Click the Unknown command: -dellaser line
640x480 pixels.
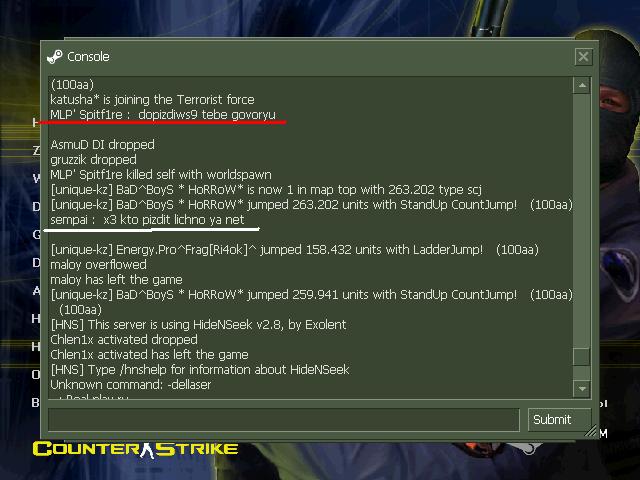131,384
